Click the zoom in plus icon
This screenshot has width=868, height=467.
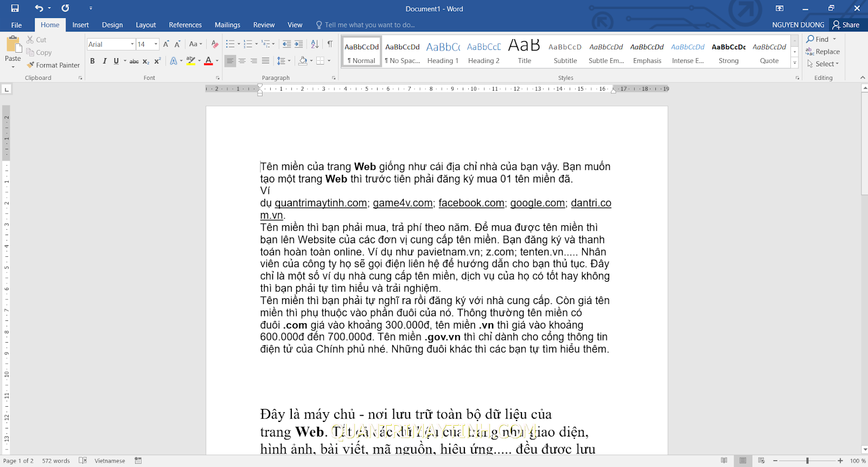(x=840, y=460)
